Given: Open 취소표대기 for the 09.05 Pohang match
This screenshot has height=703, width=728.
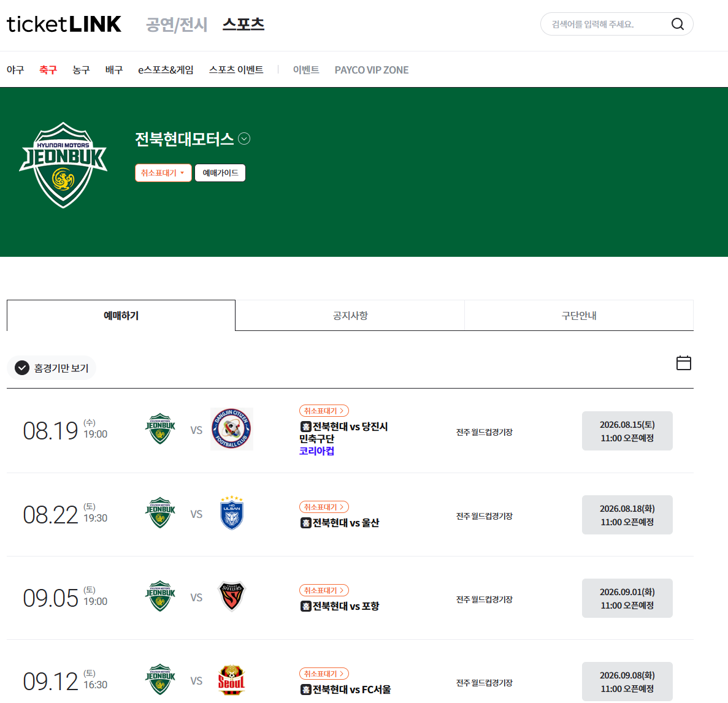Looking at the screenshot, I should pos(324,590).
